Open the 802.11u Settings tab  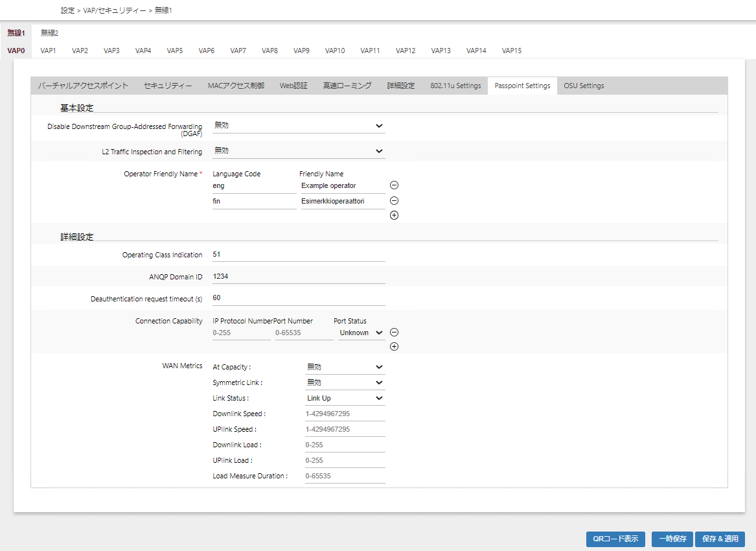click(455, 86)
